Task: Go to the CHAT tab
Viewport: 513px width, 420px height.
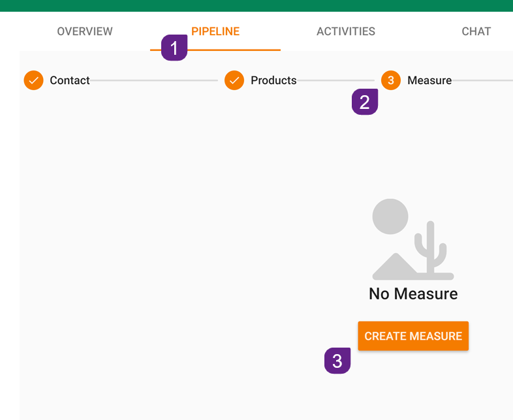Action: pyautogui.click(x=476, y=31)
